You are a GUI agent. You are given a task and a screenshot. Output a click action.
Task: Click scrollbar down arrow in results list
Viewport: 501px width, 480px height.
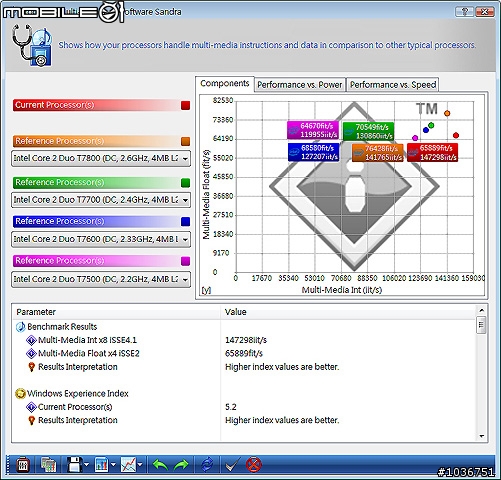tap(481, 436)
